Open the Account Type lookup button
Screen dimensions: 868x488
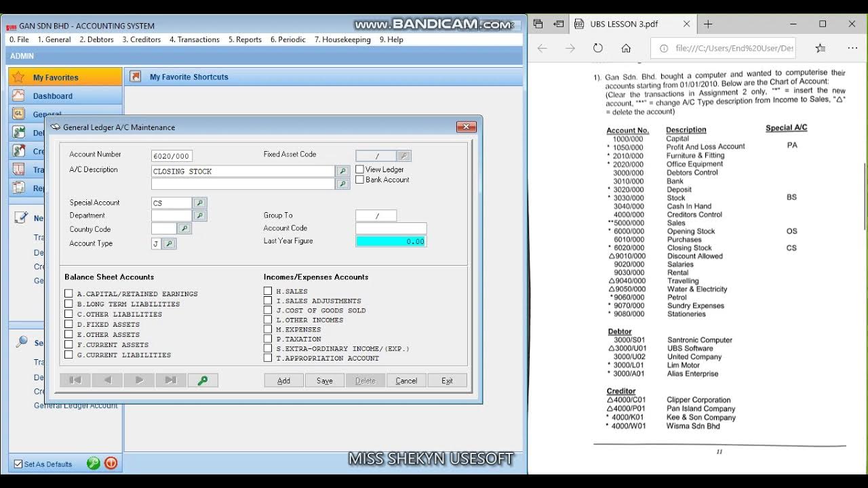click(170, 243)
